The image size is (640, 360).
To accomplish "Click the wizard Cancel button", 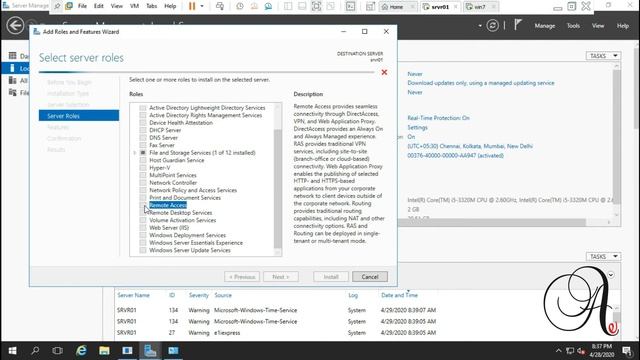I will [x=370, y=277].
